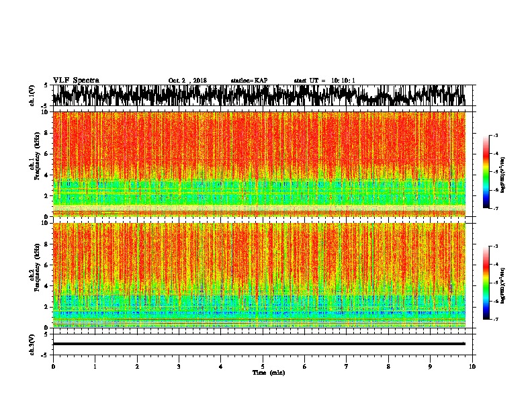Click the ch.1 spectrogram color bar

(x=486, y=172)
